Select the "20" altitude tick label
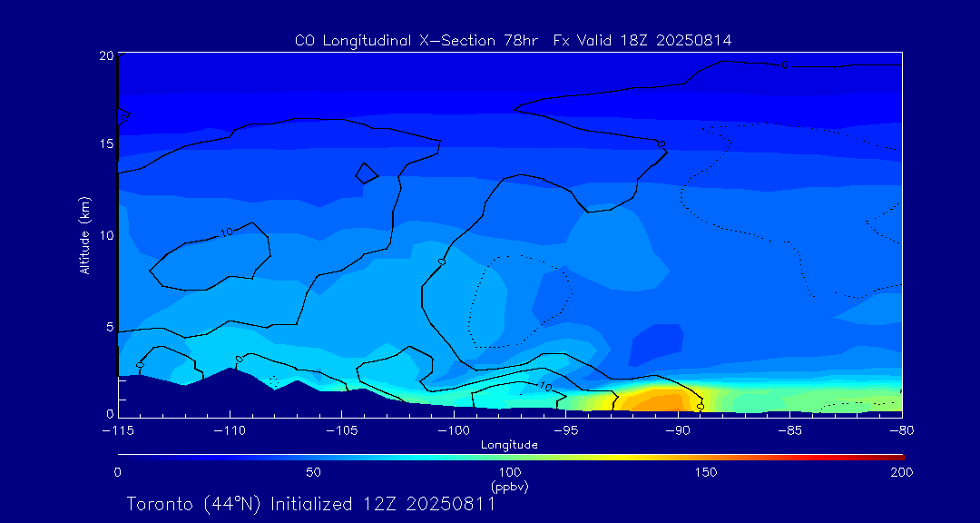 [106, 55]
